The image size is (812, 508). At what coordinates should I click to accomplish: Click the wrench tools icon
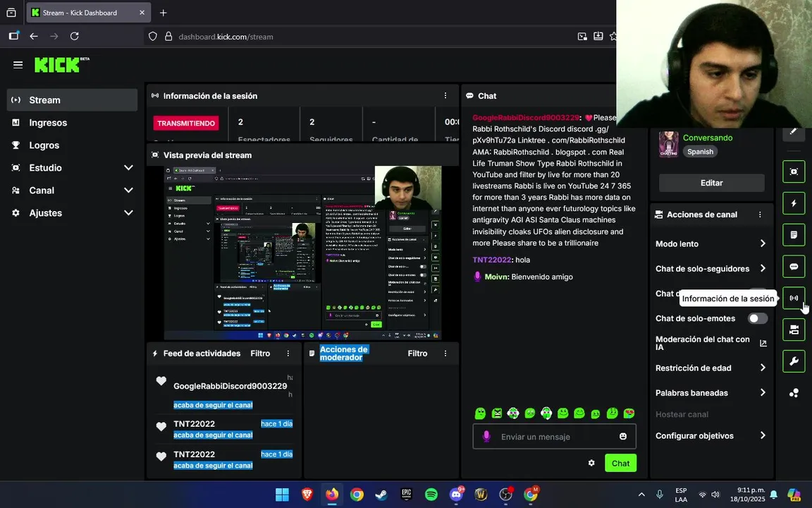click(x=794, y=361)
